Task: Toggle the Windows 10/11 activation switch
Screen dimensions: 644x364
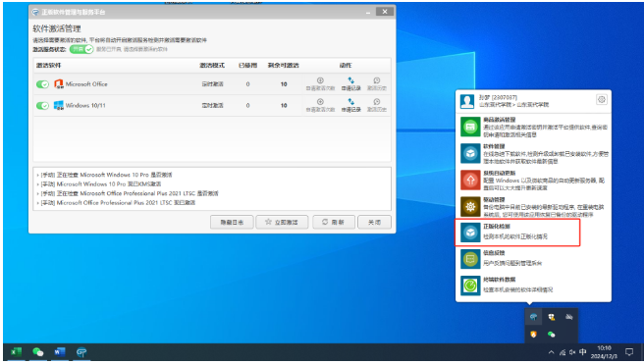Action: (x=43, y=105)
